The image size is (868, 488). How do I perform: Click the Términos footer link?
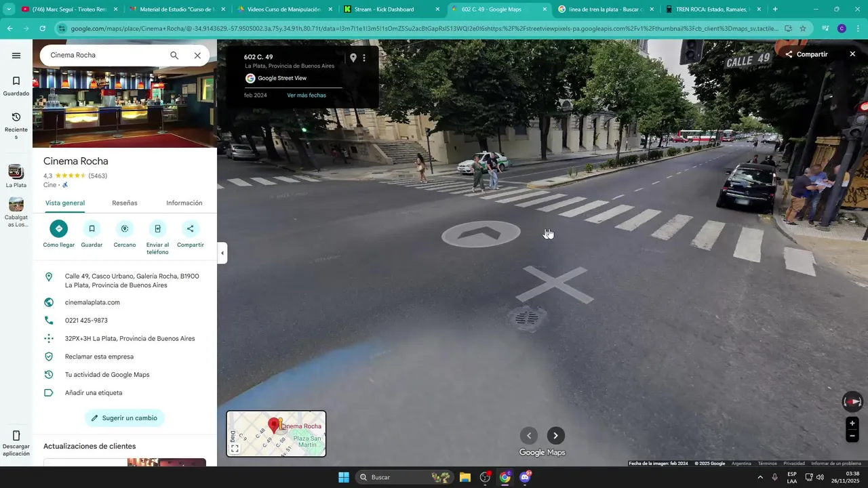coord(768,464)
